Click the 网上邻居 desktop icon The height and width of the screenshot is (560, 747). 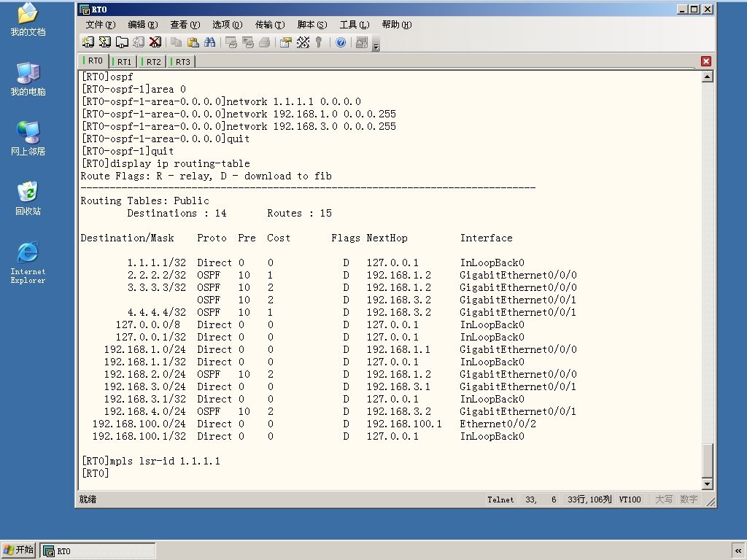point(28,139)
